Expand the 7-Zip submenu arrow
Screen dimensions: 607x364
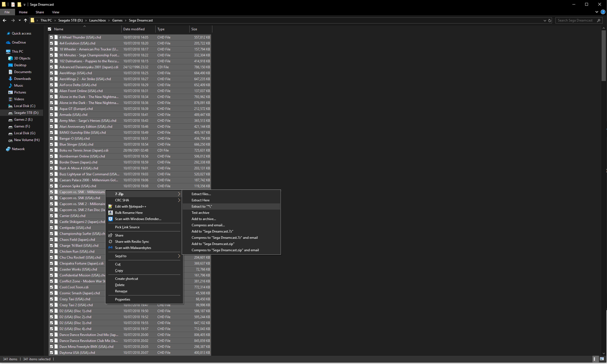pos(179,194)
